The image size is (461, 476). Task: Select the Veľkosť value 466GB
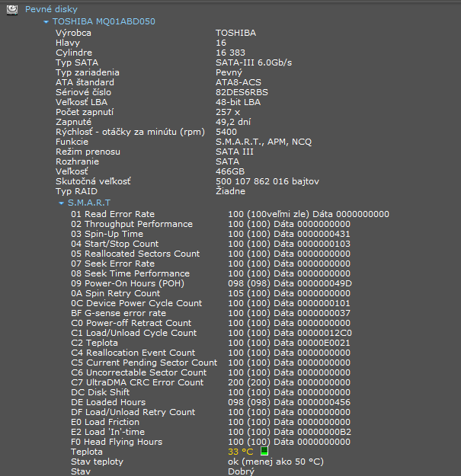(x=230, y=171)
